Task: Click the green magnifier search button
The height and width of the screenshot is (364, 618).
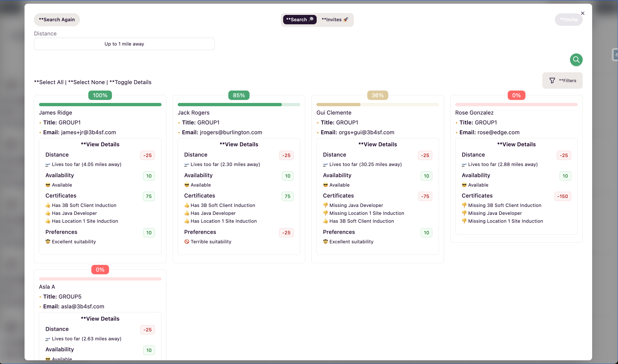Action: [576, 60]
